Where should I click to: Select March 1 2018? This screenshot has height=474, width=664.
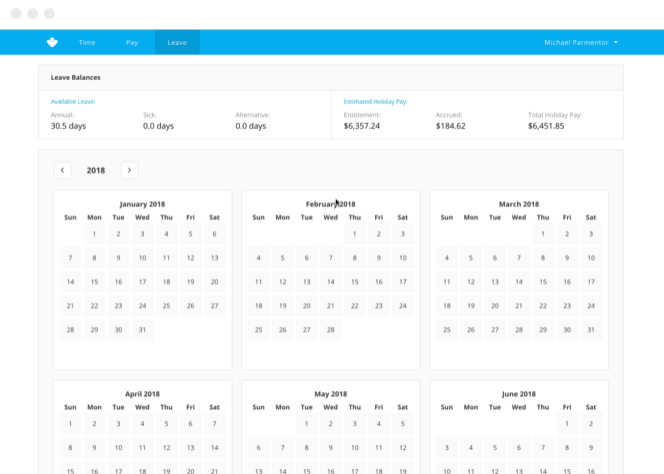tap(543, 234)
